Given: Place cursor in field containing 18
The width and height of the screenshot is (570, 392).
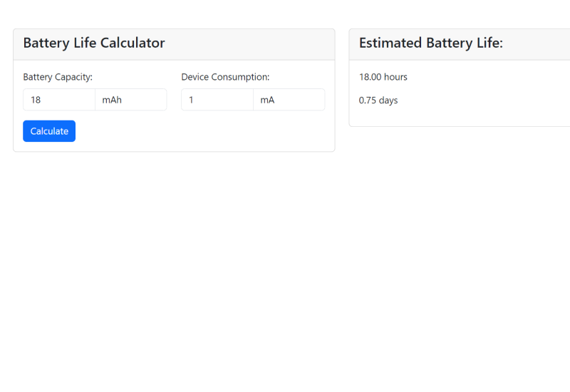Looking at the screenshot, I should coord(59,100).
